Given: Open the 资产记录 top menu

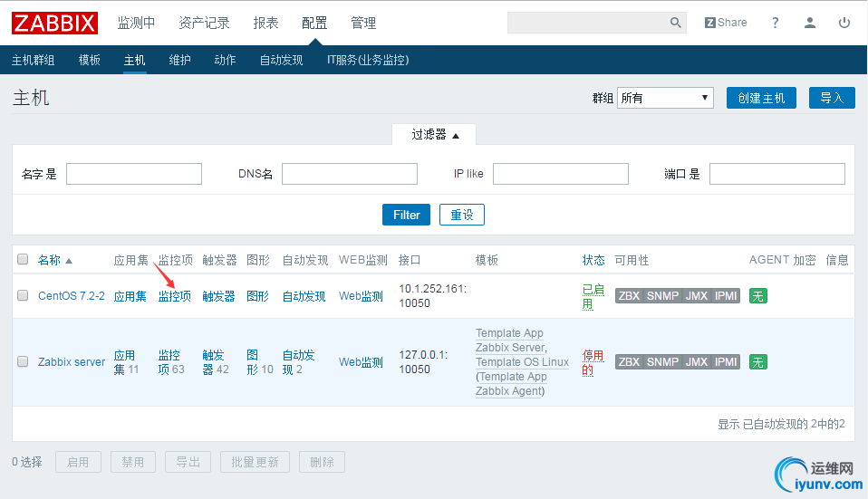Looking at the screenshot, I should tap(204, 23).
